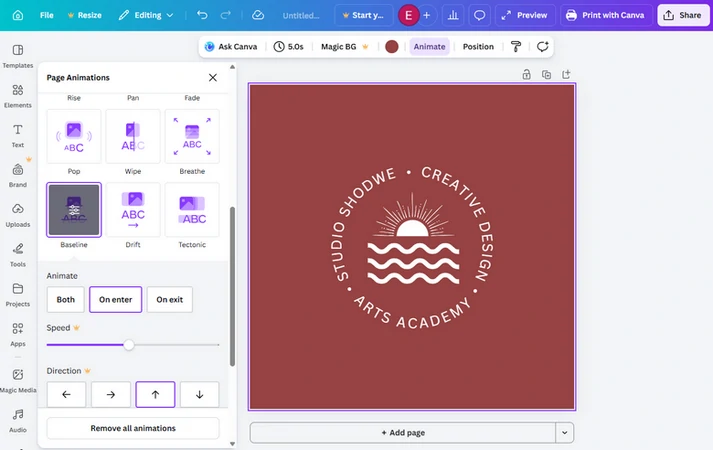Image resolution: width=713 pixels, height=450 pixels.
Task: Open the E user avatar
Action: [x=408, y=15]
